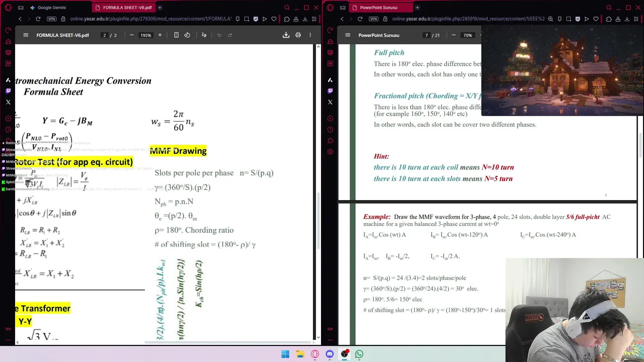Open new tab in left browser window

pos(159,8)
